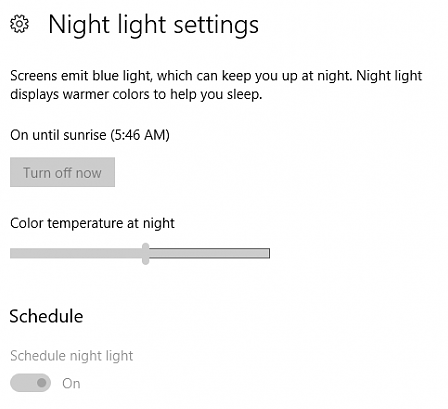Click the far left end of temperature slider
Image resolution: width=448 pixels, height=409 pixels.
(x=13, y=254)
